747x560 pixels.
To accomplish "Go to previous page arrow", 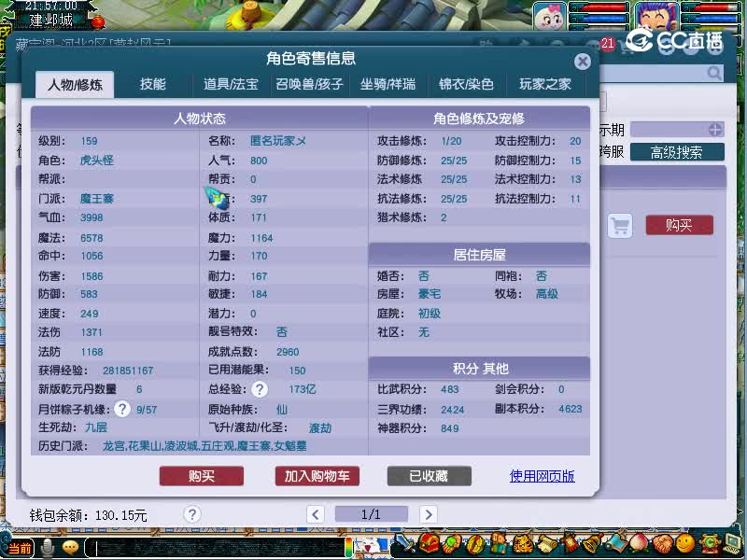I will click(x=316, y=514).
